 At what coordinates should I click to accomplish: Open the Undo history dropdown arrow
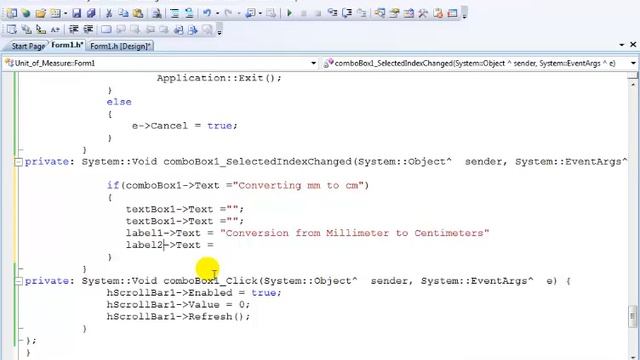[217, 13]
